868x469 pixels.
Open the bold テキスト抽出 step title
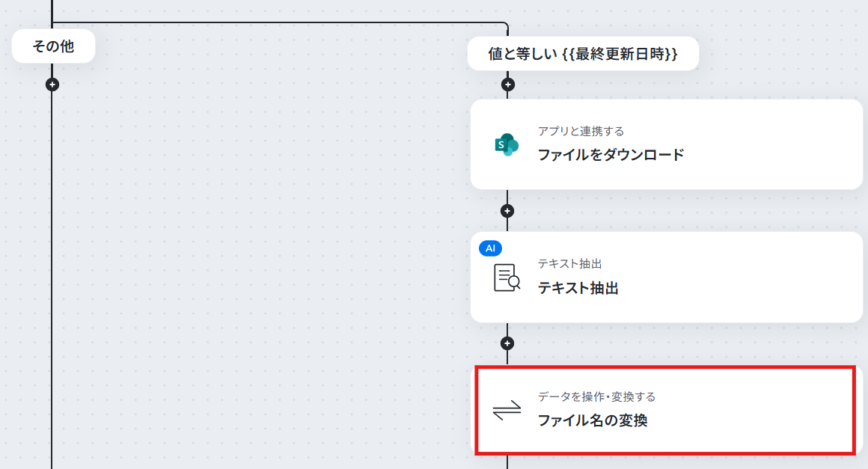578,288
